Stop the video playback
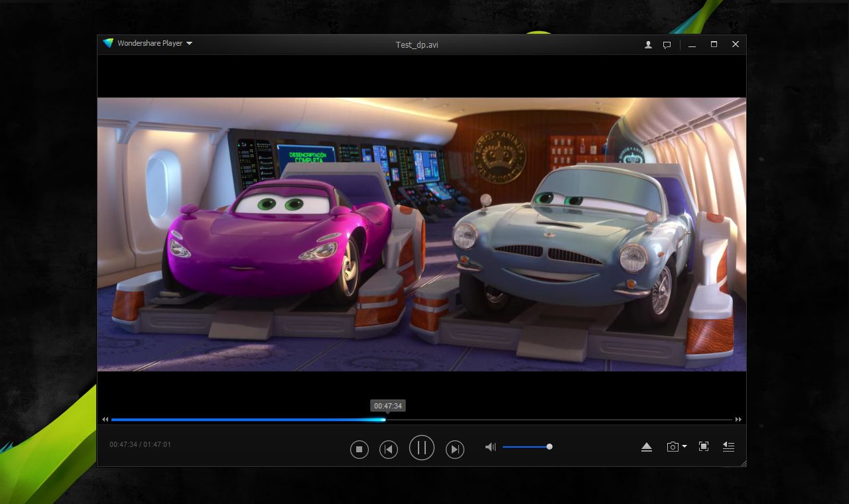Image resolution: width=849 pixels, height=504 pixels. point(359,450)
